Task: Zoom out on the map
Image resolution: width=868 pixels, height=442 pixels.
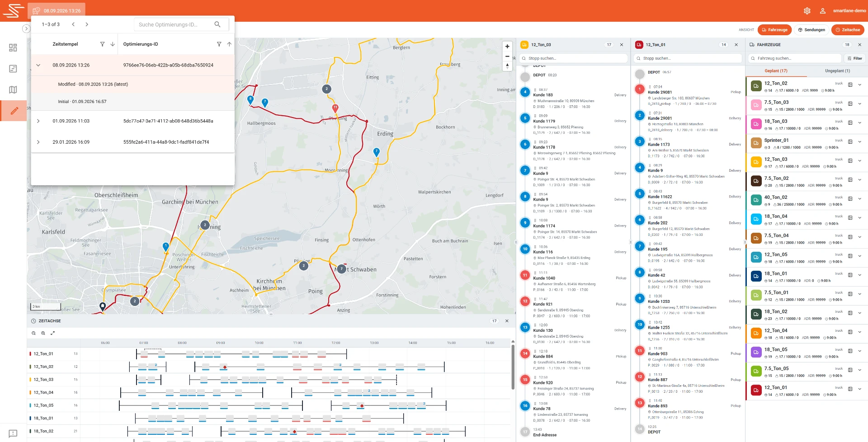Action: click(x=507, y=56)
